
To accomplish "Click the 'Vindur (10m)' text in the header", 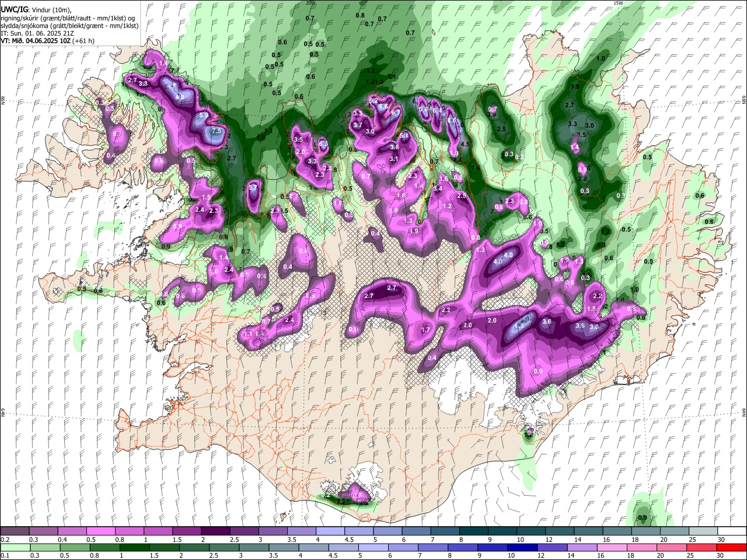I will coord(51,10).
